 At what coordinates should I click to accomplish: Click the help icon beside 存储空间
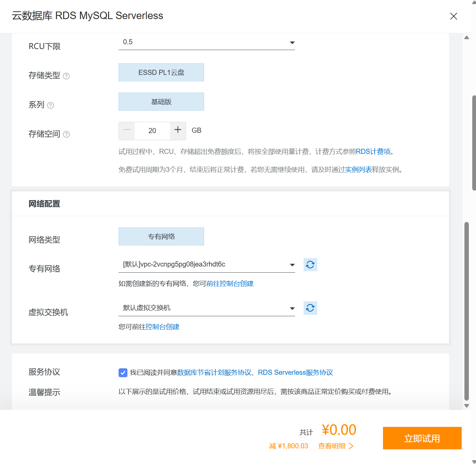67,134
